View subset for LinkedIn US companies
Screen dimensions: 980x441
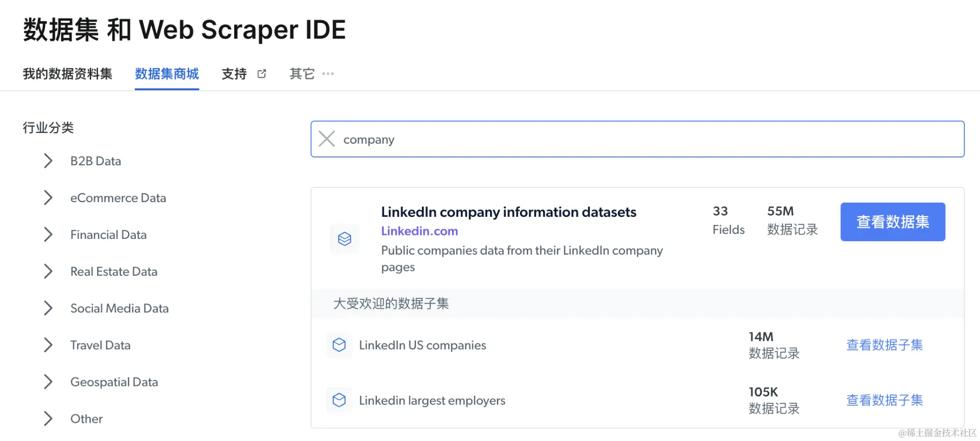tap(884, 345)
